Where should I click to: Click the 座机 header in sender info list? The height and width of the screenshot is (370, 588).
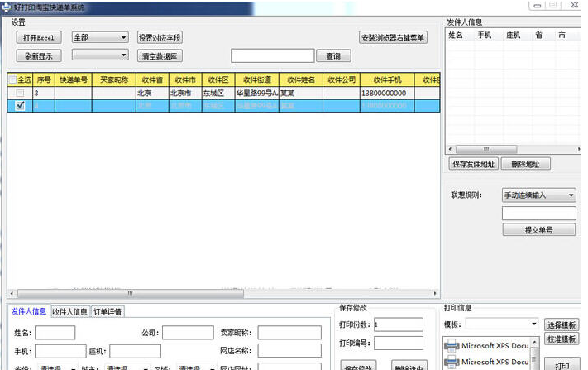coord(513,36)
